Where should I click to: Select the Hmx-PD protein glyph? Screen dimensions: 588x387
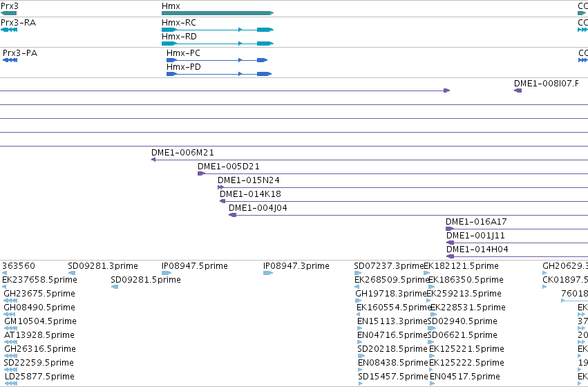[219, 74]
